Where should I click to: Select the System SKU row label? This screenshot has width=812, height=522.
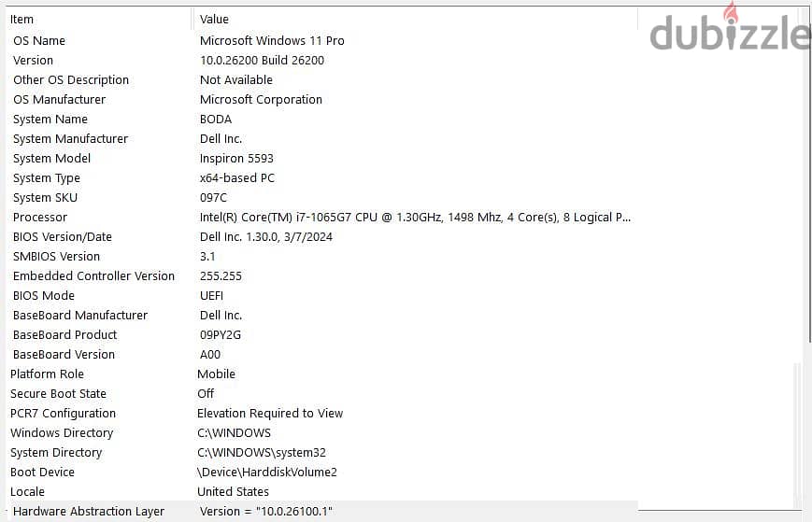45,198
